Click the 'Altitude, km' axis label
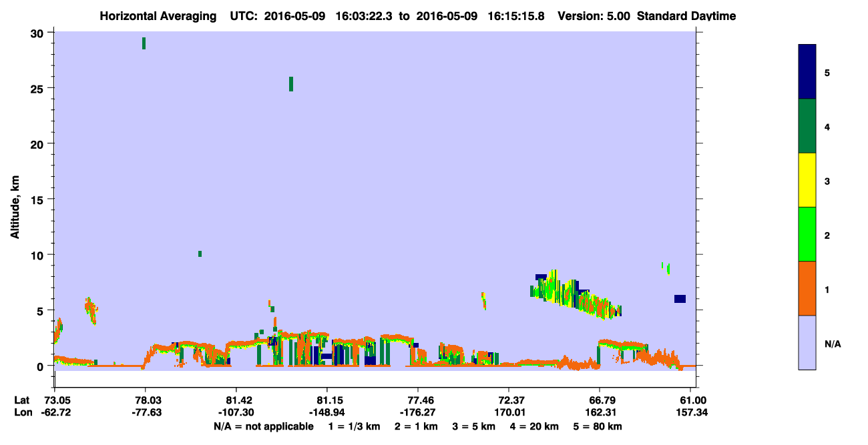This screenshot has height=445, width=868. [15, 209]
